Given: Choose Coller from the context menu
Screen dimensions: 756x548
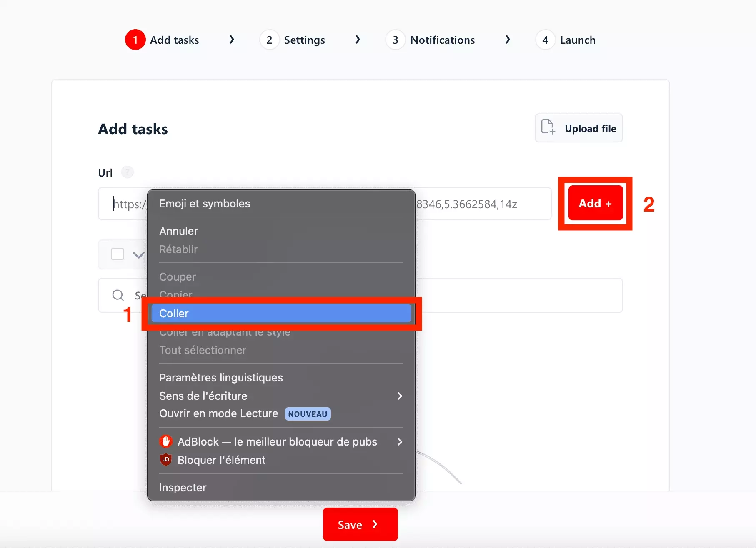Looking at the screenshot, I should click(x=281, y=314).
